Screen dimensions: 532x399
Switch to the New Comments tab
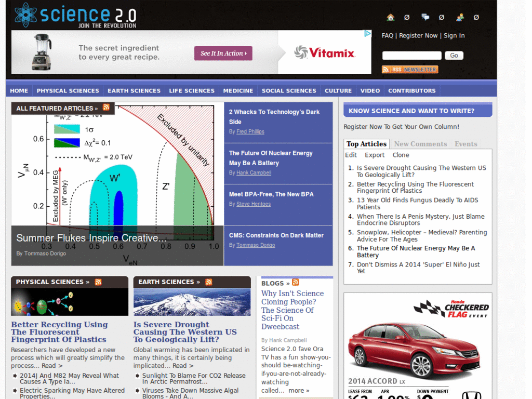pyautogui.click(x=420, y=144)
